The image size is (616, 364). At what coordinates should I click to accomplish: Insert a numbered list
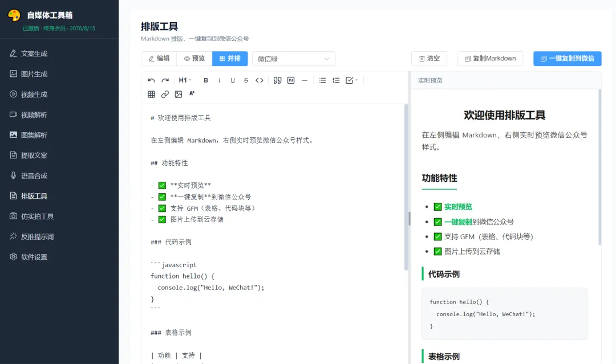336,80
